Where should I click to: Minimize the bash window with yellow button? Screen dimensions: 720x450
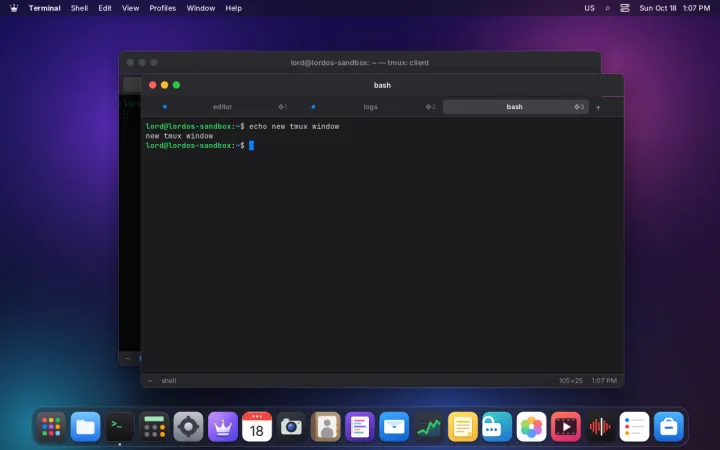tap(164, 85)
